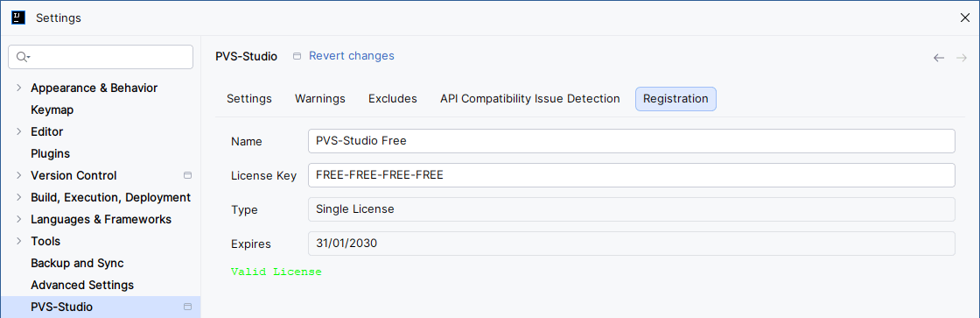Select the Tools tree item label
The image size is (980, 318).
(x=45, y=241)
